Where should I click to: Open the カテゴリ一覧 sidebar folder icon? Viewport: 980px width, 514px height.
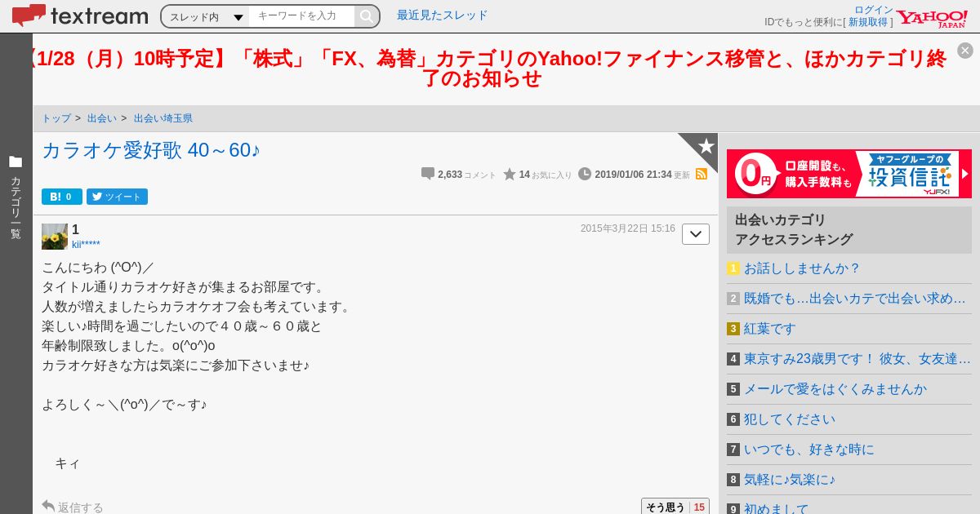[16, 162]
